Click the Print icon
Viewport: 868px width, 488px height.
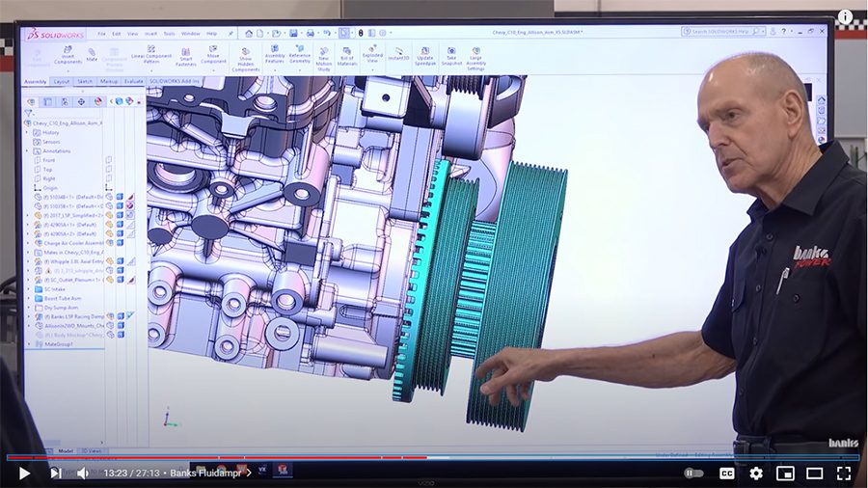point(310,33)
